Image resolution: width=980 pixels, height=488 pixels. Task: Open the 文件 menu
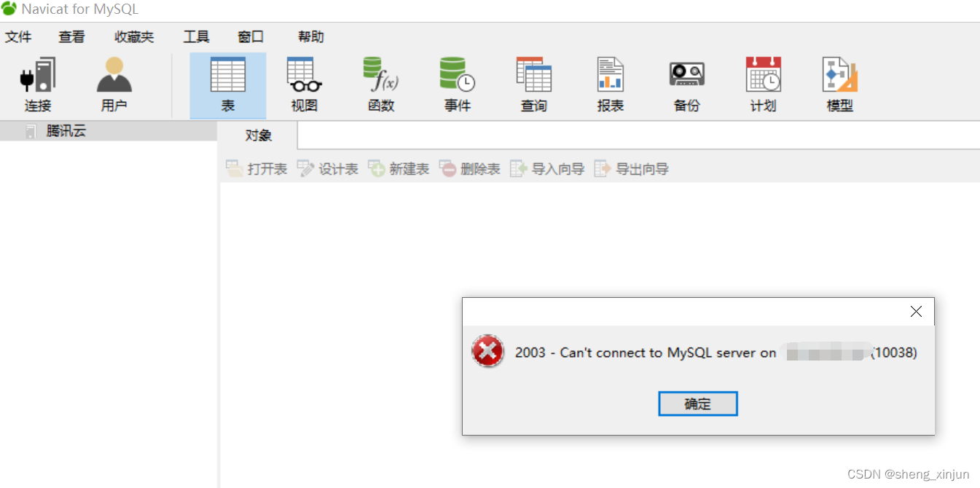(x=18, y=37)
